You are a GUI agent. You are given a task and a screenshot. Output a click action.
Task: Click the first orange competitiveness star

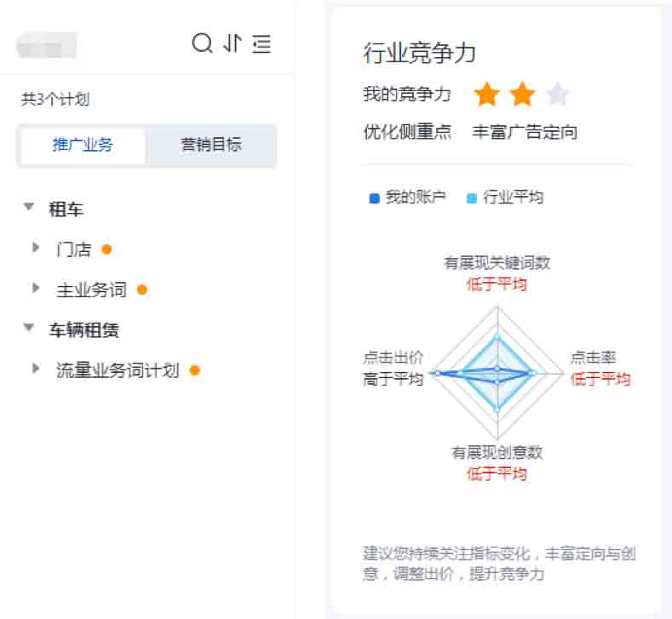pos(486,95)
